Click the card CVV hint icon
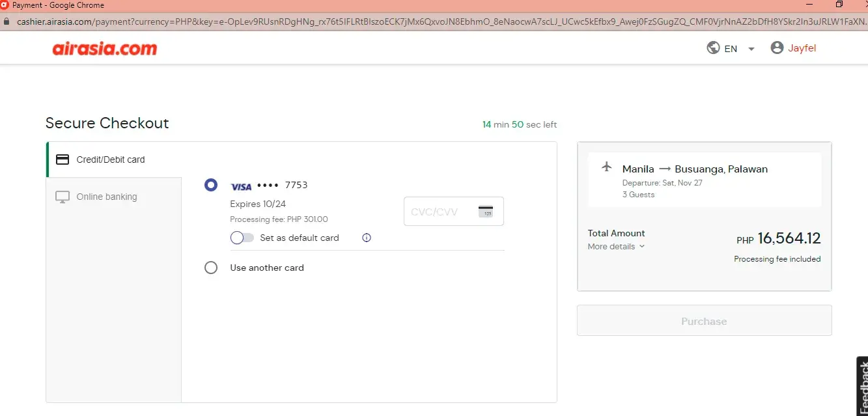 485,212
